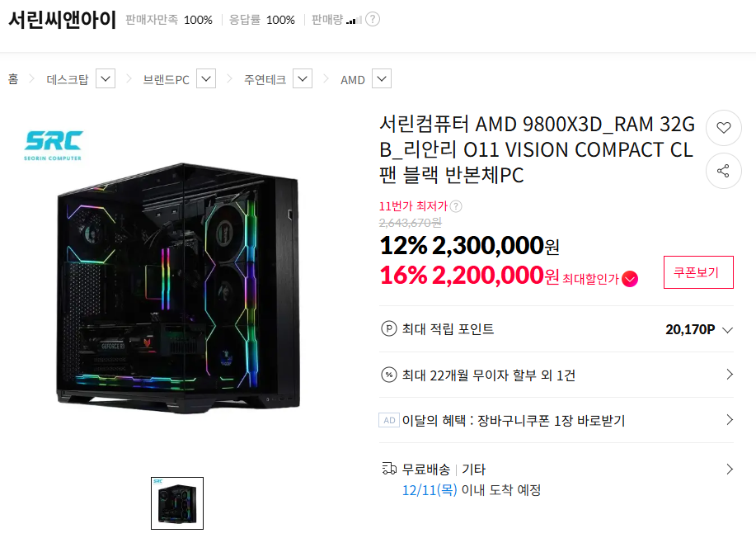This screenshot has width=756, height=538.
Task: Open AD 장바구니쿠폰 1장 바로받기 banner
Action: tap(556, 420)
